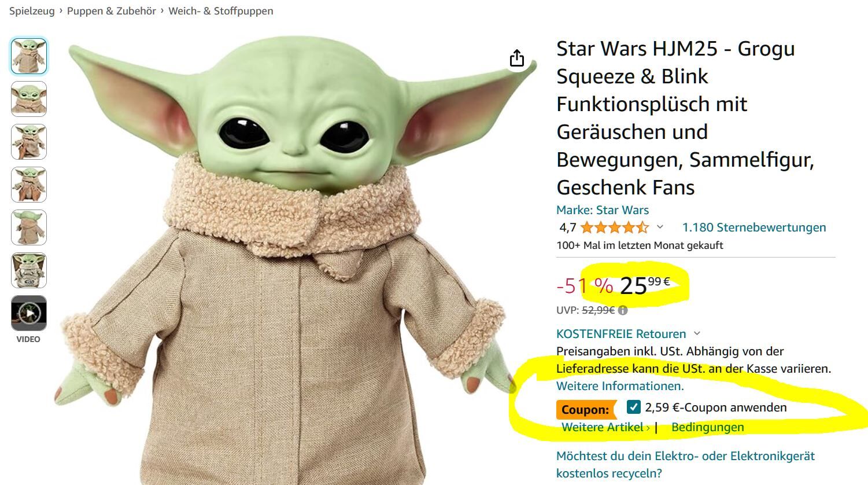868x485 pixels.
Task: Select the sixth packaged Grogu thumbnail
Action: coord(29,270)
